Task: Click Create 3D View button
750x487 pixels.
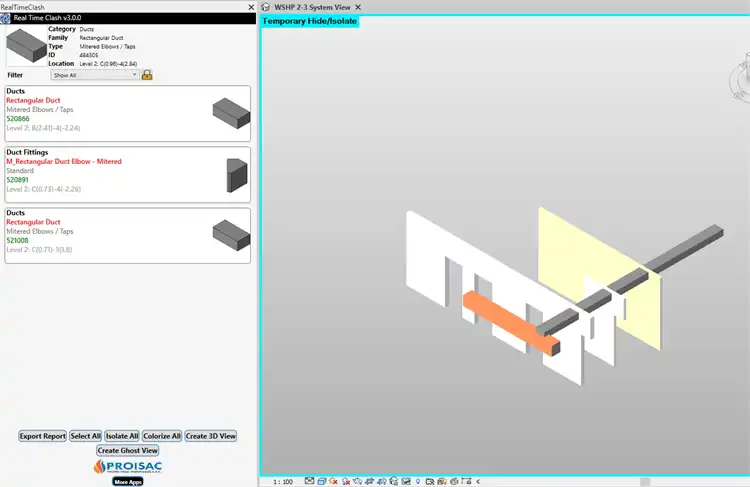Action: (x=211, y=436)
